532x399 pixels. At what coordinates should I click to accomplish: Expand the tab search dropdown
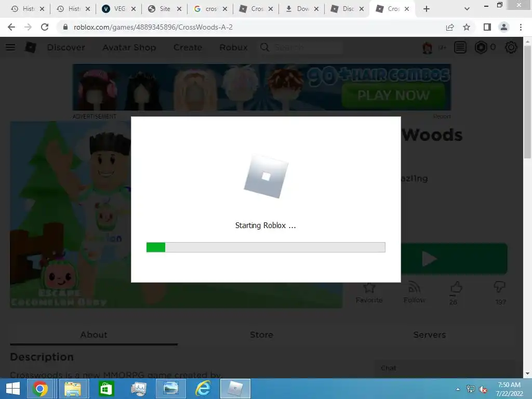pyautogui.click(x=467, y=9)
